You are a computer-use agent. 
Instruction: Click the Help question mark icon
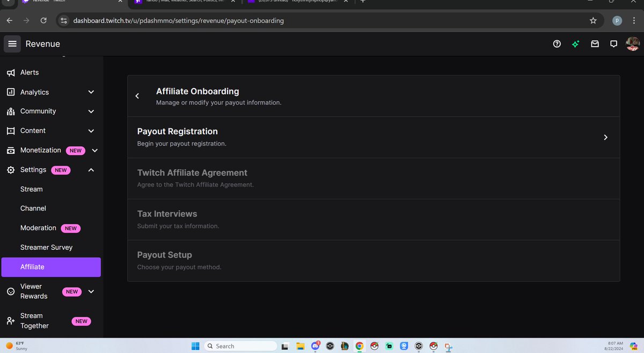(x=557, y=44)
